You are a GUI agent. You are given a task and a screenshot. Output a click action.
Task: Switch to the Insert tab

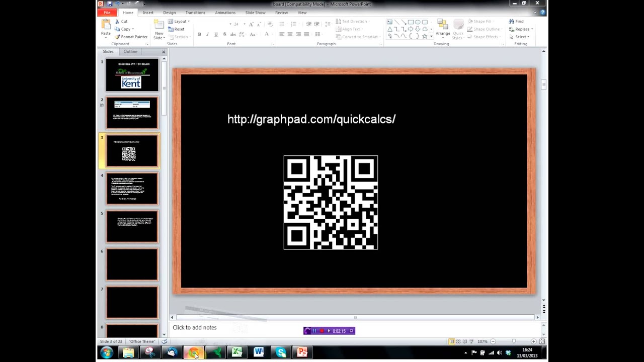[148, 13]
